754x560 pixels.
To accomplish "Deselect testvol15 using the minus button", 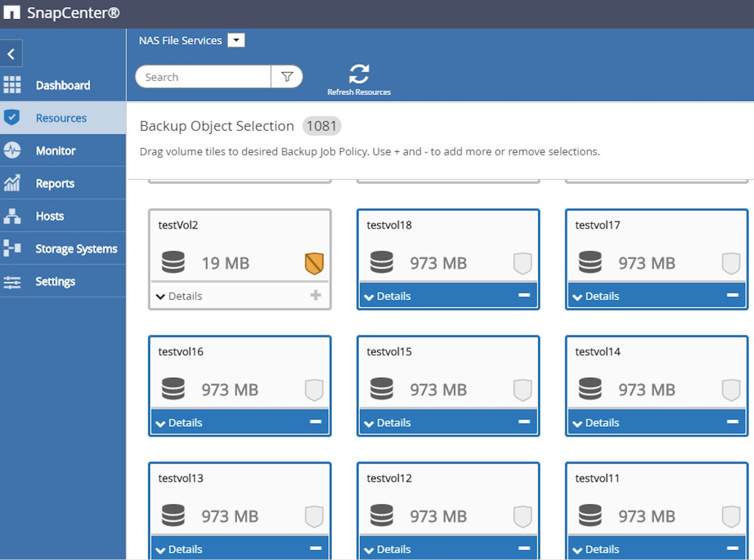I will pyautogui.click(x=524, y=422).
